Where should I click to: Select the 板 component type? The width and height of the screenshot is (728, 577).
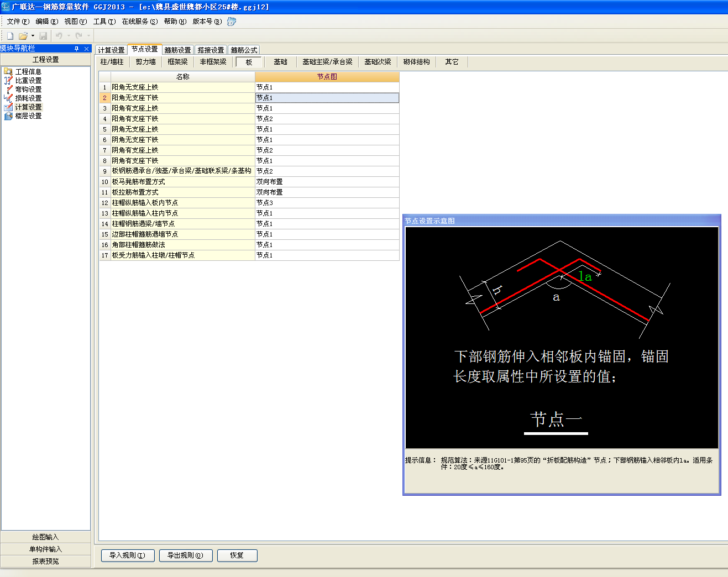pos(249,62)
